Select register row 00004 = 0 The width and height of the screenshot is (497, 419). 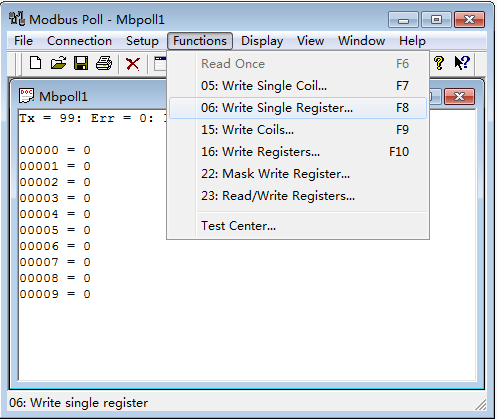[55, 214]
